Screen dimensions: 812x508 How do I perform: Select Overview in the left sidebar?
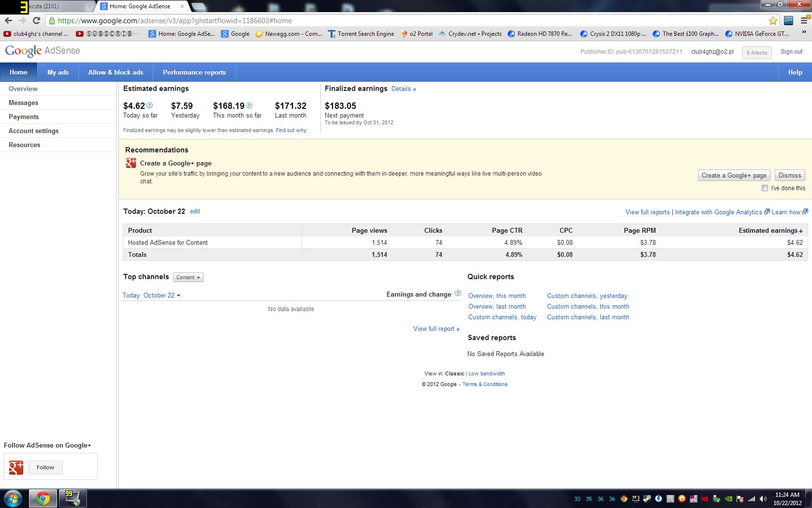pos(58,89)
